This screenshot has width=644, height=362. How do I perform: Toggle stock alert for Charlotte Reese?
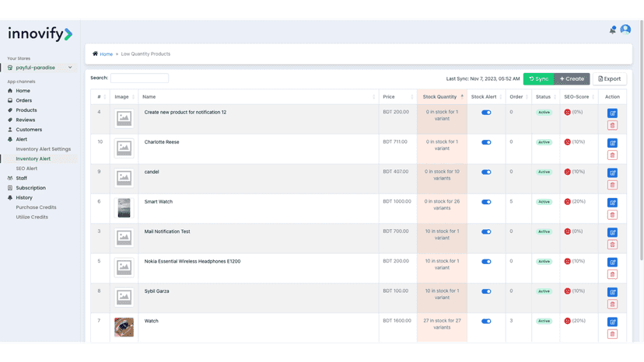pyautogui.click(x=486, y=142)
